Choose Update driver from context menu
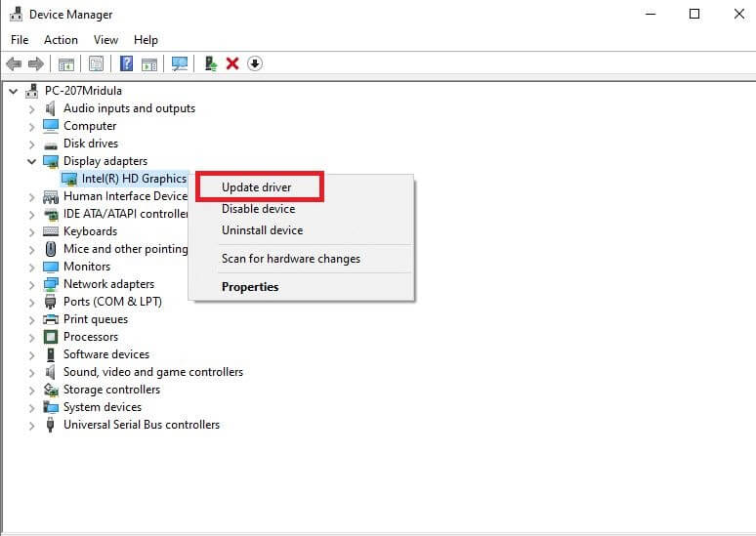The image size is (756, 536). click(x=256, y=186)
